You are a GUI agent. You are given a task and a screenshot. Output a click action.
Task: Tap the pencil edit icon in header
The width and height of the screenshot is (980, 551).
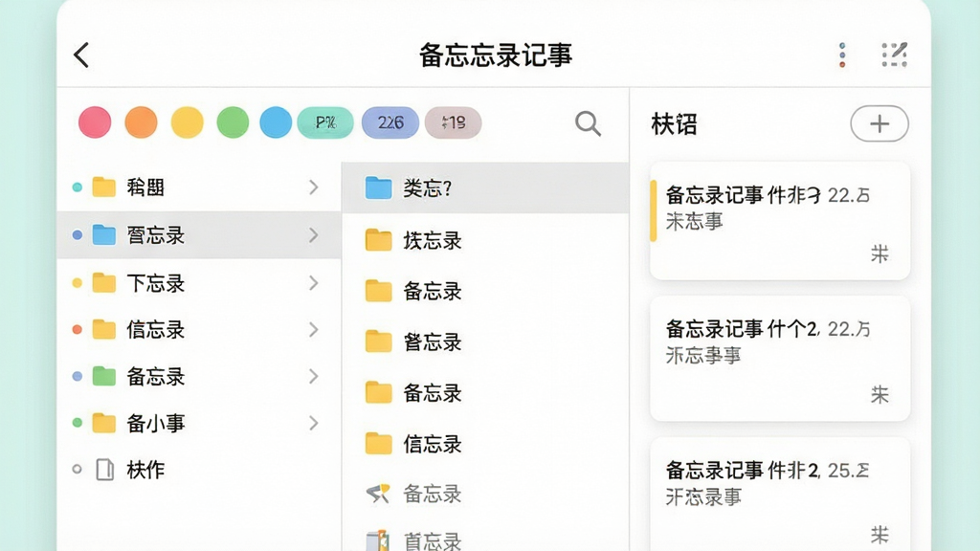coord(895,55)
